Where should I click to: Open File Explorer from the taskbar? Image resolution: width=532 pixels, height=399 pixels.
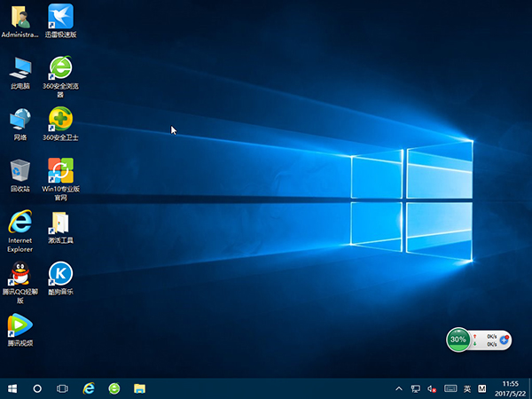[139, 388]
